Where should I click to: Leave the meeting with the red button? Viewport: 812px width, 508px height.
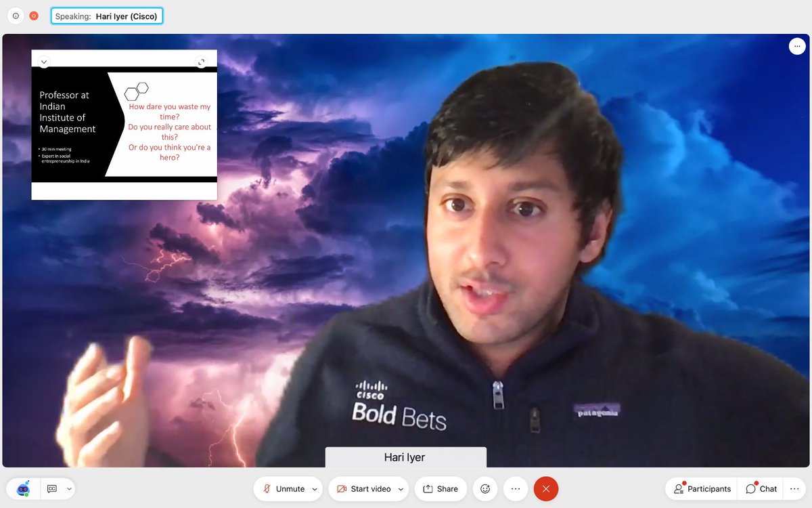pyautogui.click(x=545, y=488)
